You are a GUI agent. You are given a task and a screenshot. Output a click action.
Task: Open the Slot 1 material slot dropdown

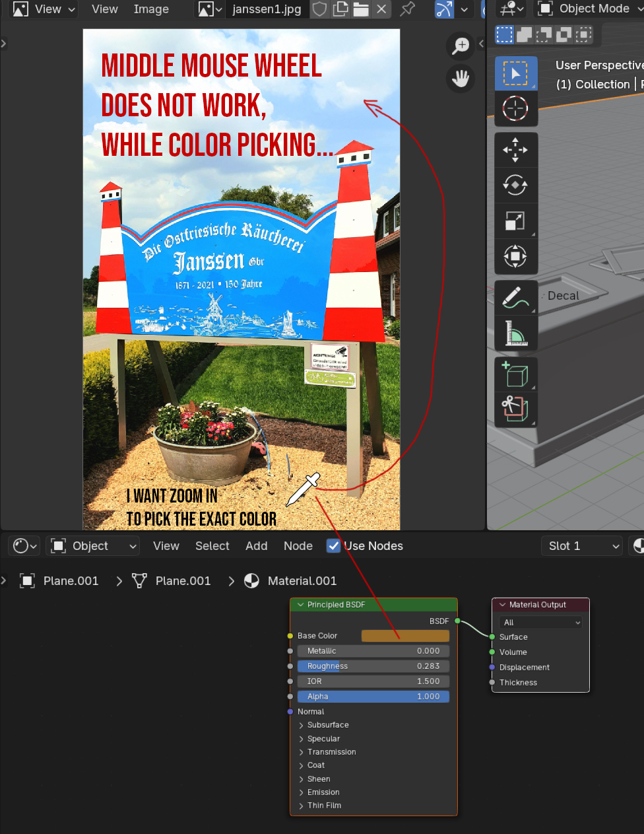(x=582, y=546)
